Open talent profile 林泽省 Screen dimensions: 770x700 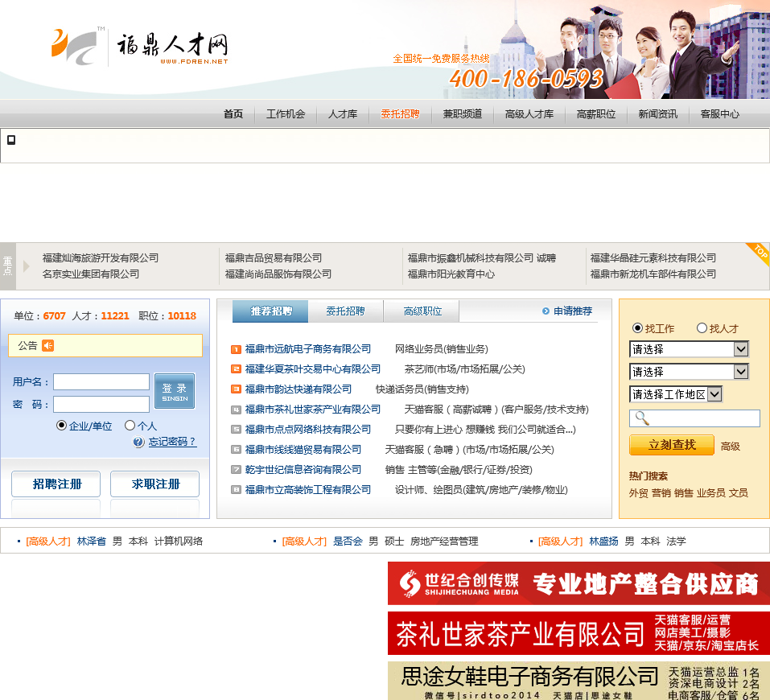click(x=92, y=541)
